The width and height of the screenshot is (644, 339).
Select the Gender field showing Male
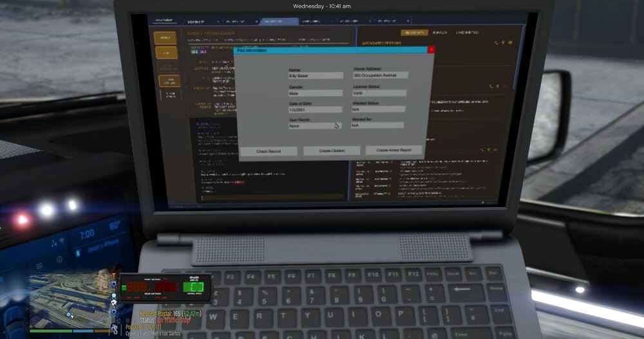316,93
